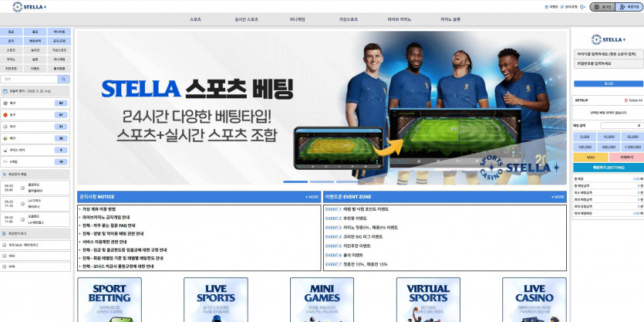Select the basketball icon for 농구
Screen dimensions: 644x322
pyautogui.click(x=5, y=115)
